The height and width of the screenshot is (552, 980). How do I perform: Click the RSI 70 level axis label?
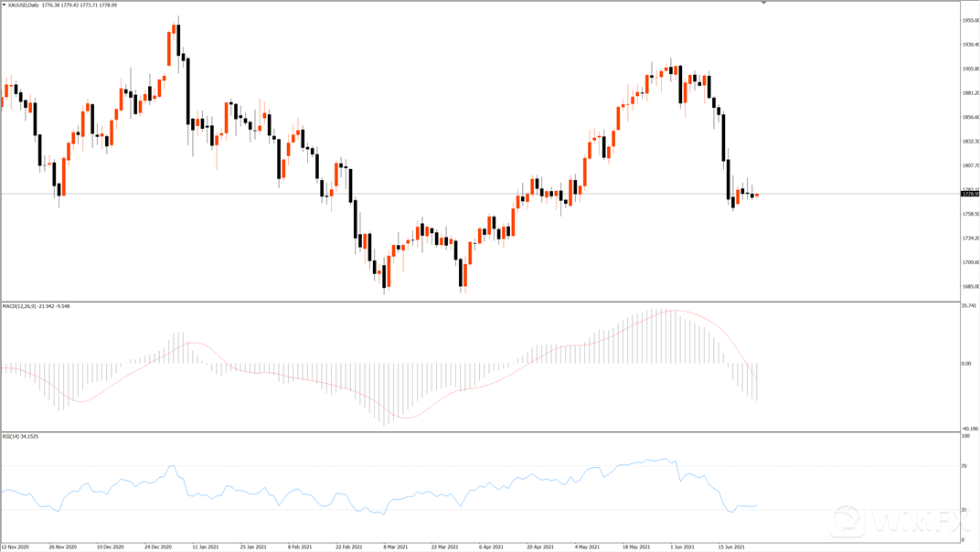[x=964, y=466]
